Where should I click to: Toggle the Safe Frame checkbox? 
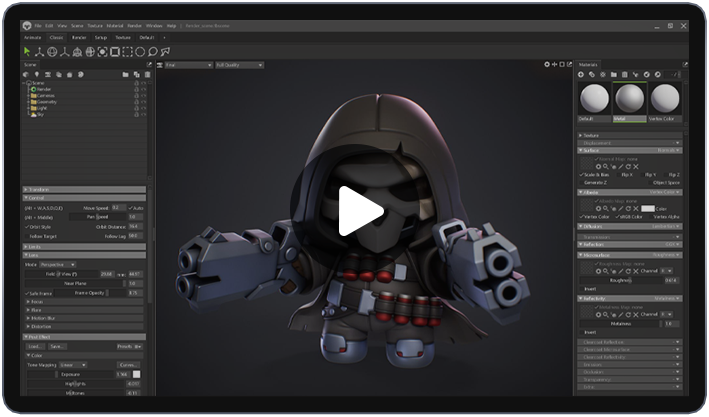[x=27, y=294]
